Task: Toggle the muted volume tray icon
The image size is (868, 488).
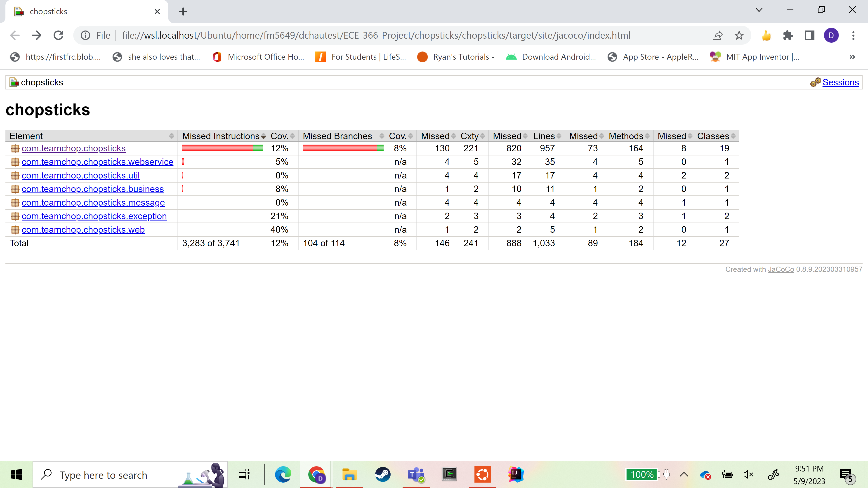Action: coord(748,474)
